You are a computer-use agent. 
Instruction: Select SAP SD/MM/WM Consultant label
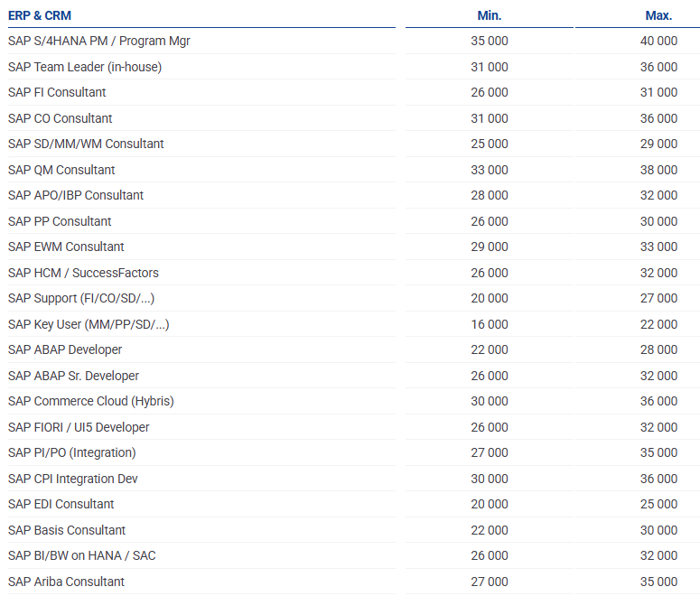[x=86, y=144]
